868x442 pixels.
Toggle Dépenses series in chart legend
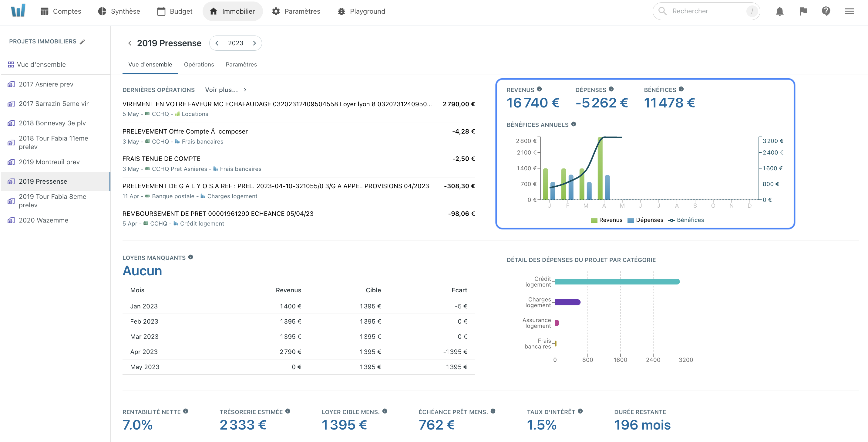645,220
